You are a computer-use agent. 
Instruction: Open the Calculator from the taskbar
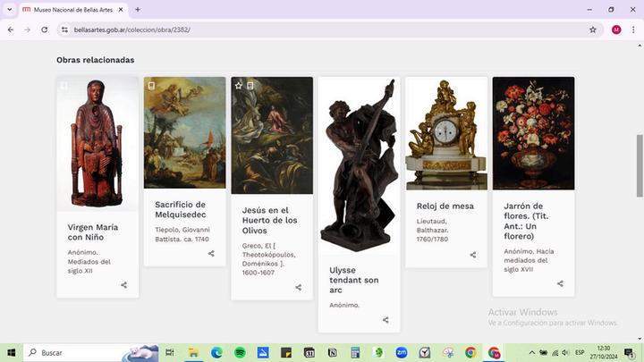tap(355, 352)
